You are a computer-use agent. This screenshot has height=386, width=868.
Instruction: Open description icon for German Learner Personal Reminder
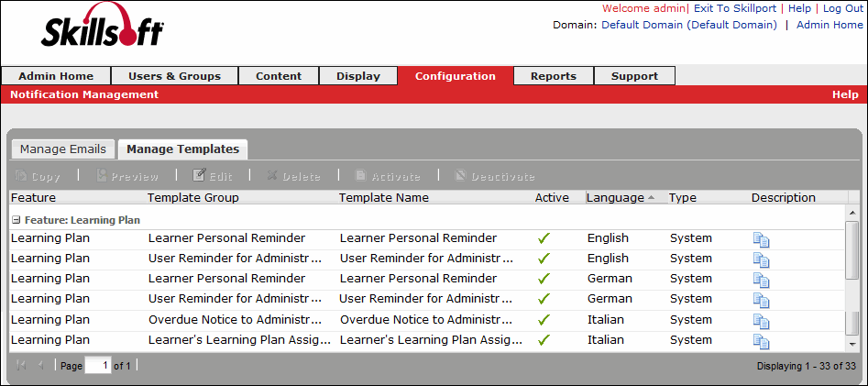761,280
